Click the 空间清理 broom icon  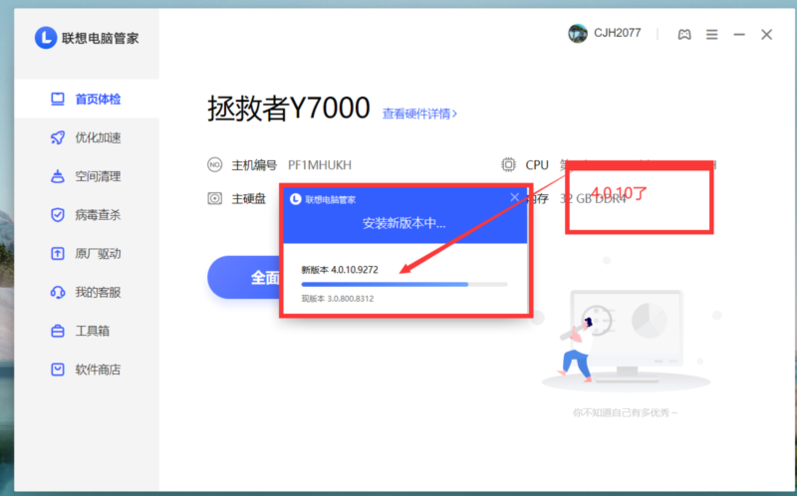(58, 177)
